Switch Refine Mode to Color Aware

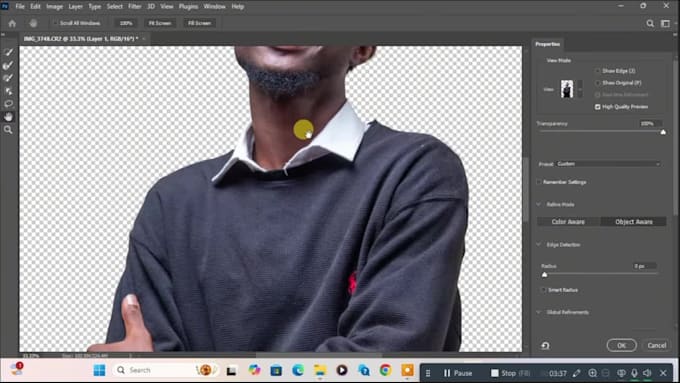[568, 222]
